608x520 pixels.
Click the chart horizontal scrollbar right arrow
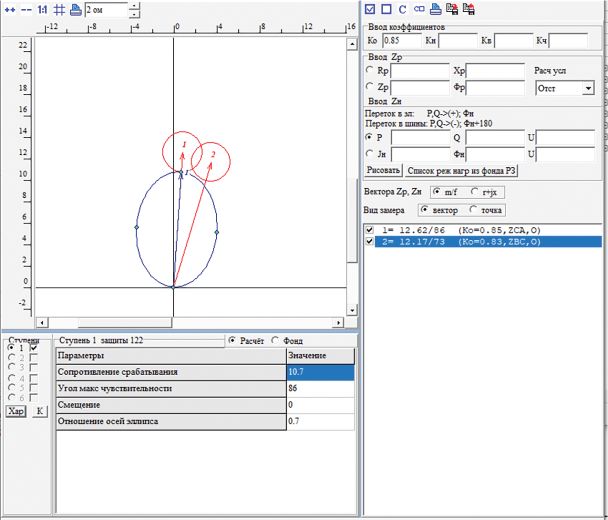[339, 322]
